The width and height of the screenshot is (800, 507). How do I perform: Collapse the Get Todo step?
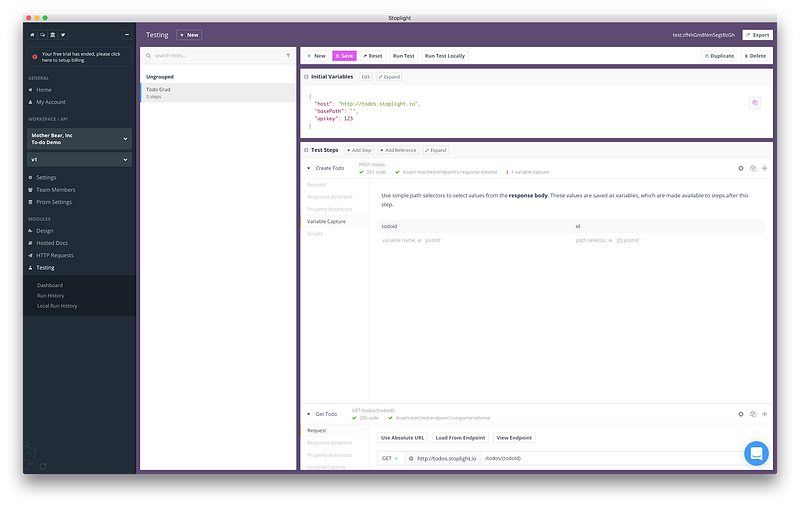coord(309,414)
